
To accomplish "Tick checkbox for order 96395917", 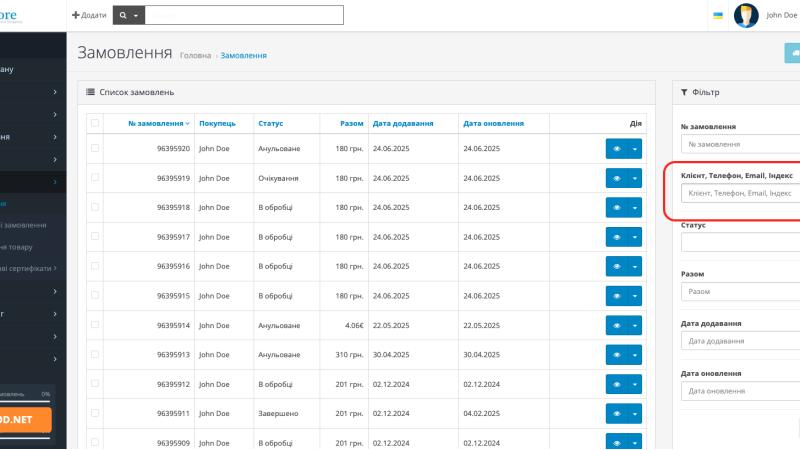I will [95, 236].
